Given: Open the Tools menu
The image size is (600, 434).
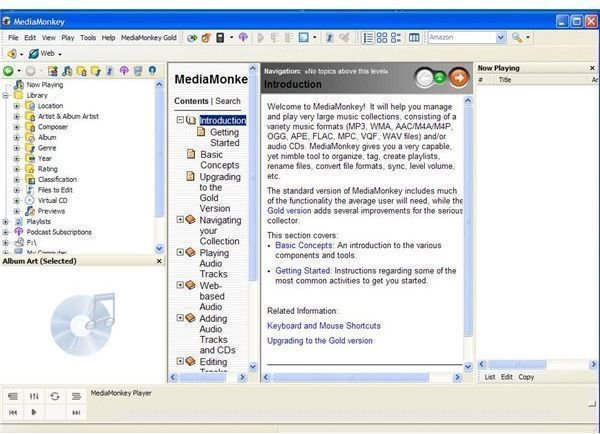Looking at the screenshot, I should click(x=88, y=38).
